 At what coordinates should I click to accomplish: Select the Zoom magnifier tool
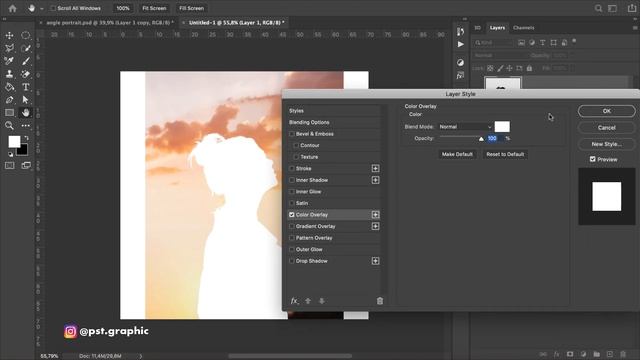click(x=9, y=125)
